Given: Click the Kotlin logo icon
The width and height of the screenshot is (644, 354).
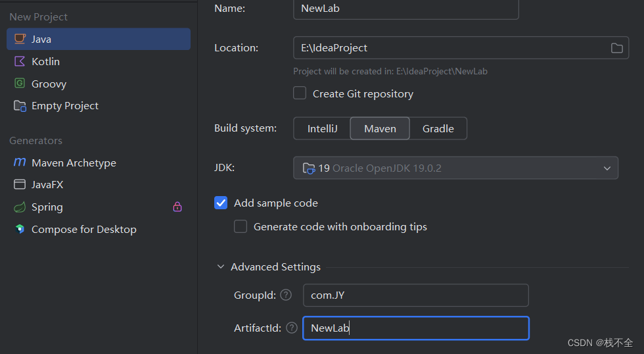Looking at the screenshot, I should [20, 61].
